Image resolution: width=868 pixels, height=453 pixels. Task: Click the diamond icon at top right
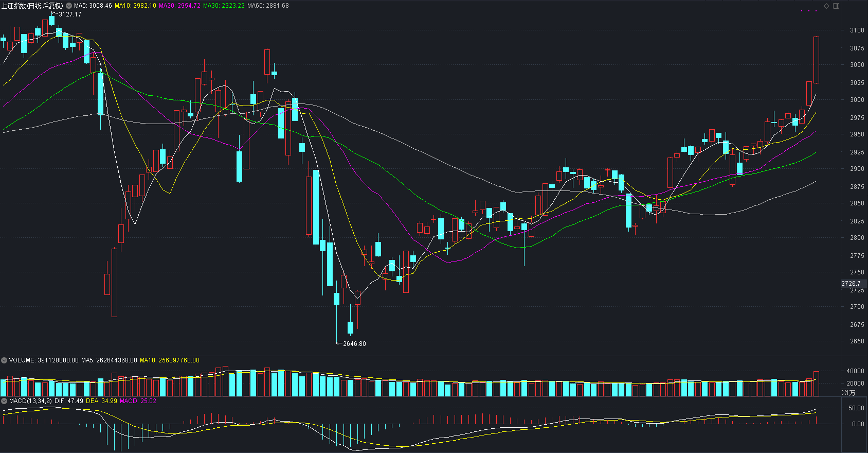827,6
